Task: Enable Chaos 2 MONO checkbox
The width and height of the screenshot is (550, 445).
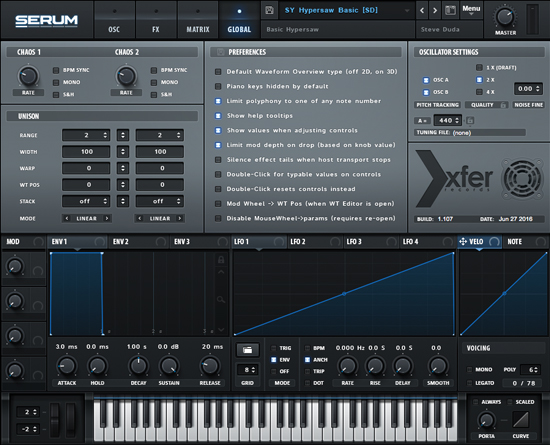Action: pos(154,82)
